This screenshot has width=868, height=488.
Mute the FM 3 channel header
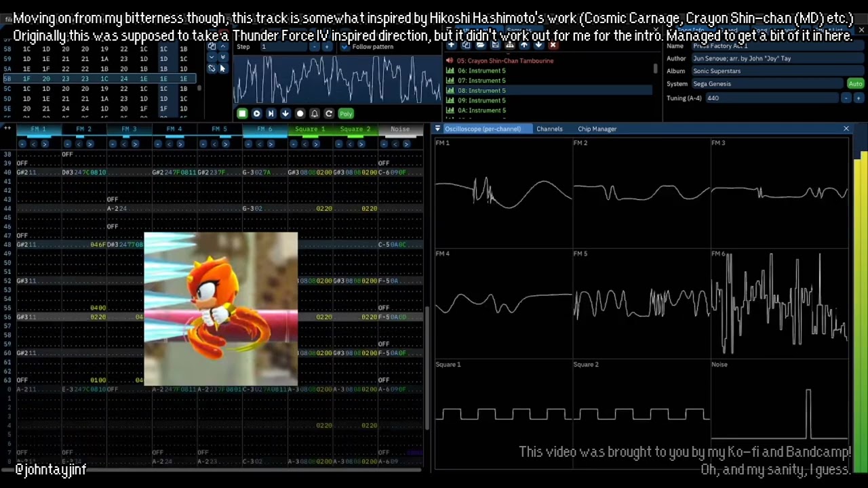tap(129, 129)
